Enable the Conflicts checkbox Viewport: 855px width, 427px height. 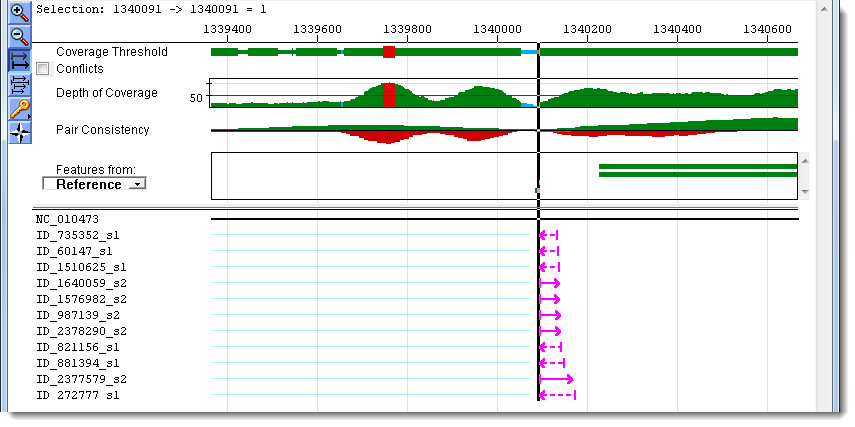(43, 69)
